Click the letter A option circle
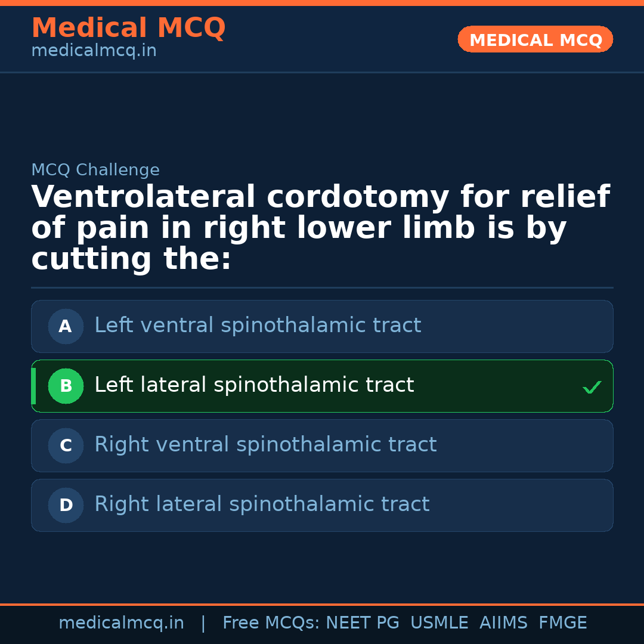644x644 pixels. tap(66, 326)
